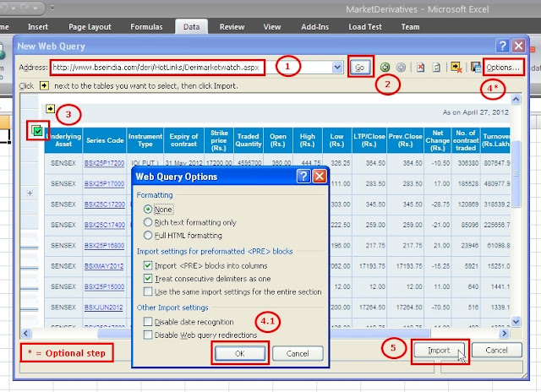Click the LTP/Close (Rs.) column header
541x392 pixels.
(x=369, y=140)
